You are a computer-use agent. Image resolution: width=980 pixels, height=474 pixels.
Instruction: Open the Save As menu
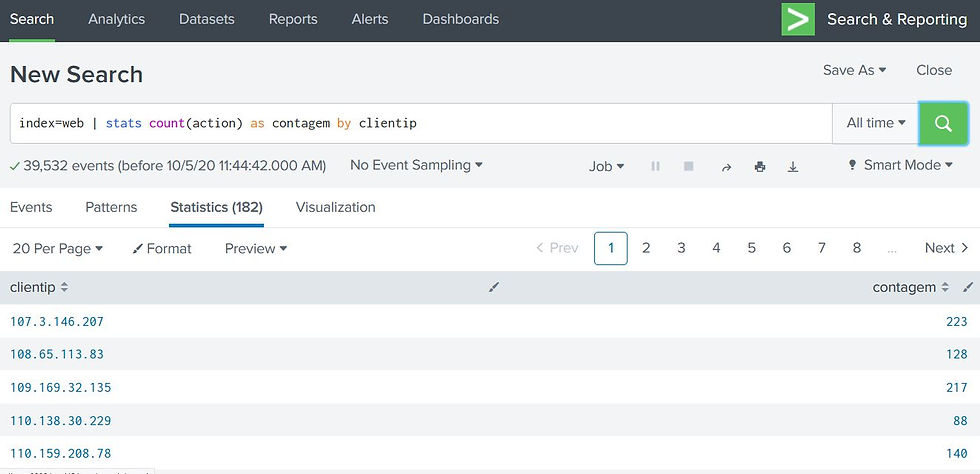(854, 70)
